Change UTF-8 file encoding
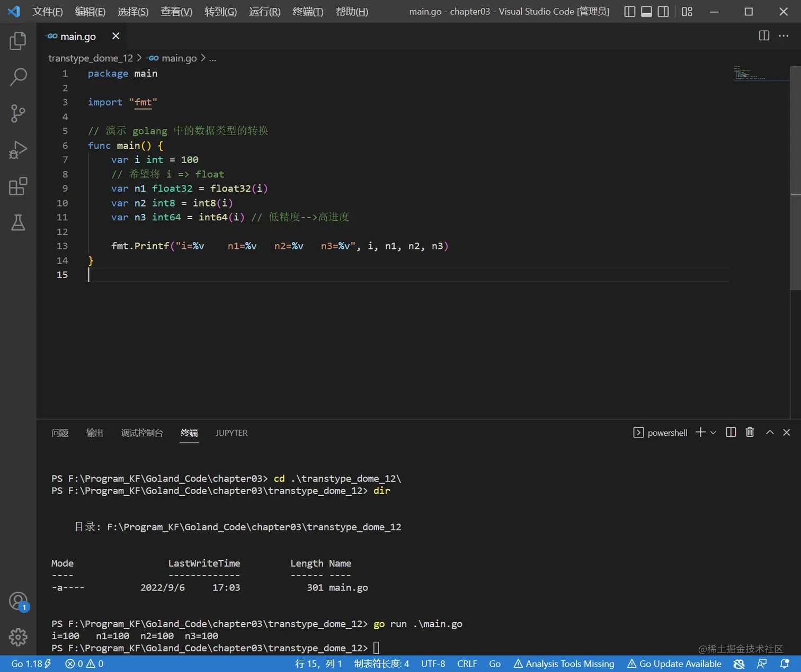Image resolution: width=801 pixels, height=672 pixels. pyautogui.click(x=433, y=664)
